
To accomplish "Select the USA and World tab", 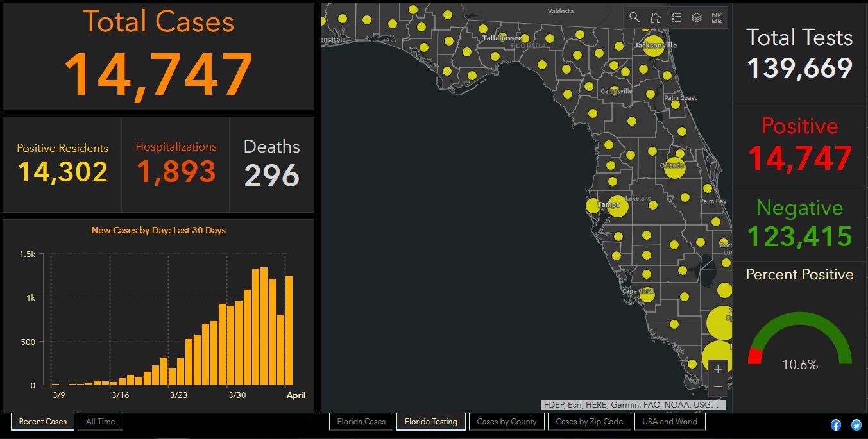I will pos(669,421).
